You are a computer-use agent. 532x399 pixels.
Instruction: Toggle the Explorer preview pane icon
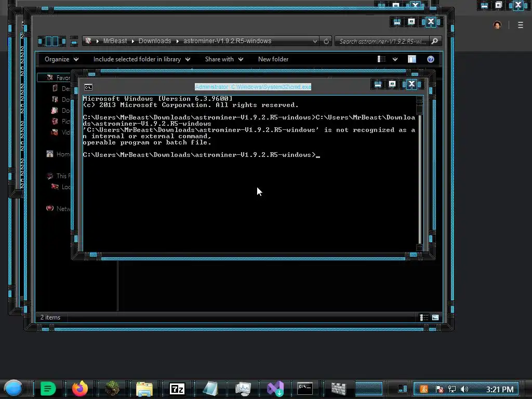coord(412,59)
